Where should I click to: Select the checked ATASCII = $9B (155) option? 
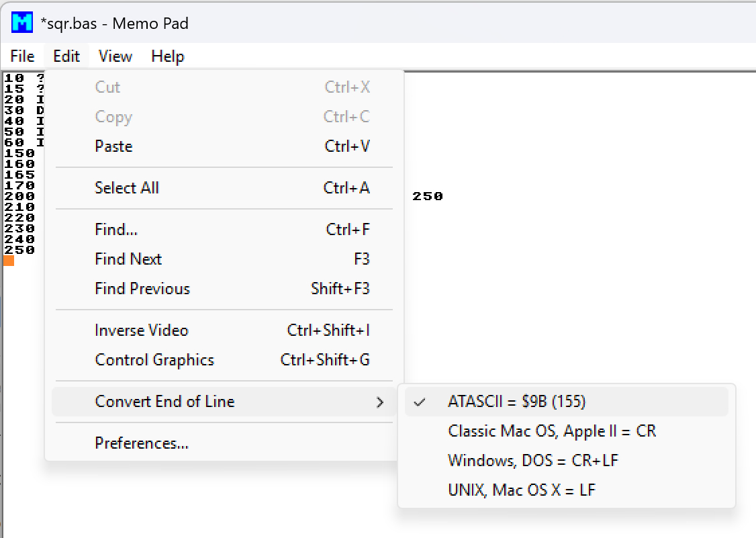coord(516,402)
